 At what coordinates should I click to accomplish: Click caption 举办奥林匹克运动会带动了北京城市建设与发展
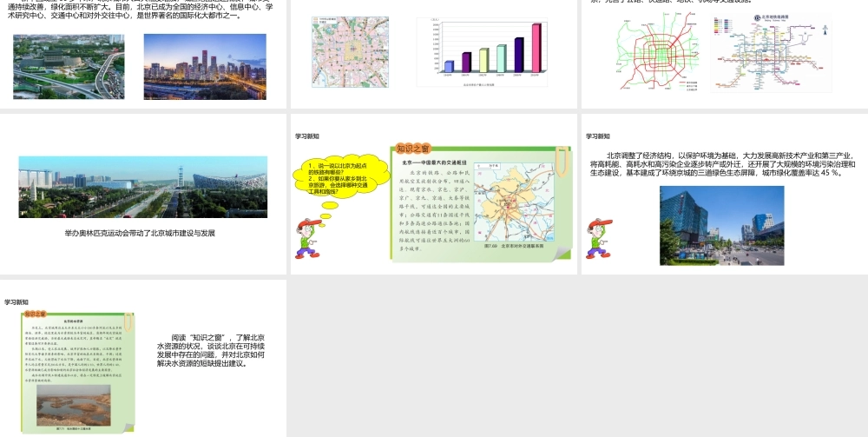[x=140, y=233]
